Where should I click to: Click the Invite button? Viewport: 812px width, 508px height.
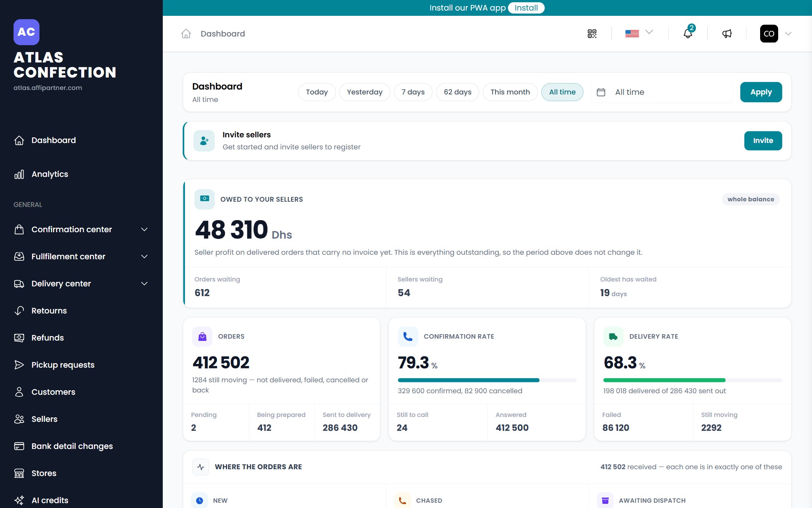[x=763, y=141]
